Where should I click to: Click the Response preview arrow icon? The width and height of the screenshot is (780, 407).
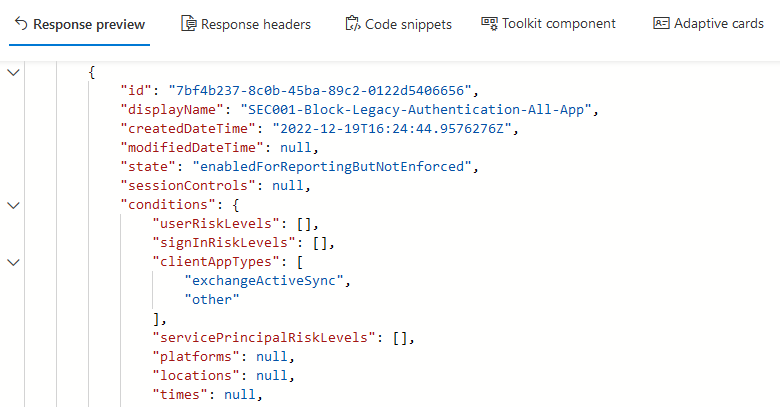[20, 24]
